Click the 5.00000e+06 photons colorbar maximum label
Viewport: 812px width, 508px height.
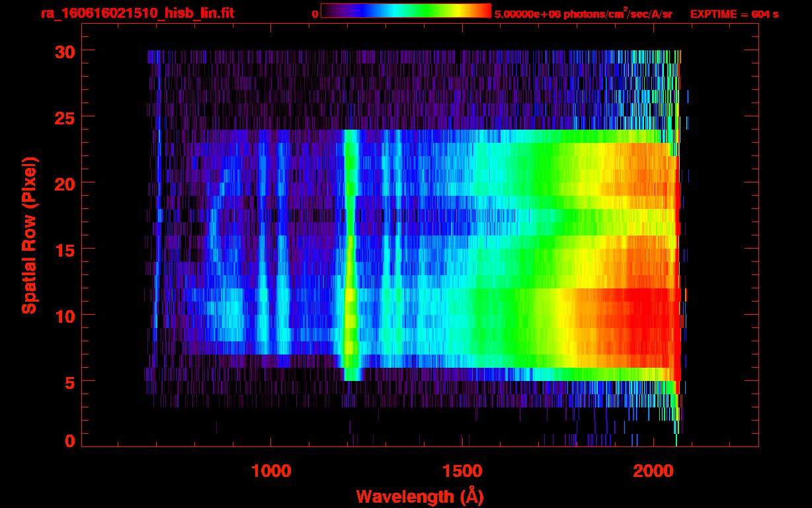[583, 14]
